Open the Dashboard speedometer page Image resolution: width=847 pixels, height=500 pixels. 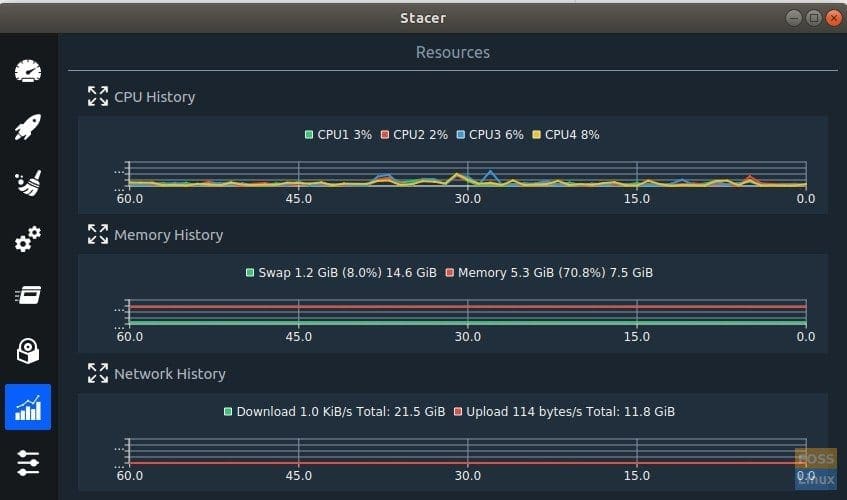point(28,71)
